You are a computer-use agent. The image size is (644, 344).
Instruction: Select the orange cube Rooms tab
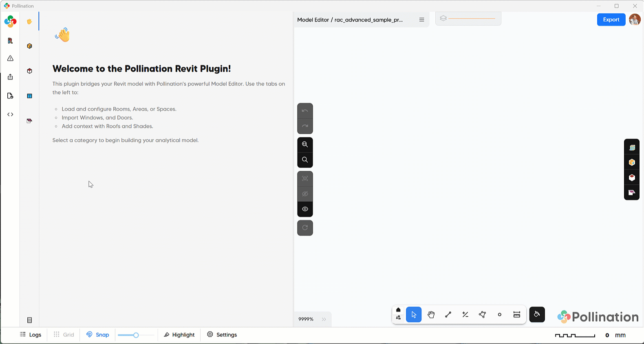(x=29, y=46)
